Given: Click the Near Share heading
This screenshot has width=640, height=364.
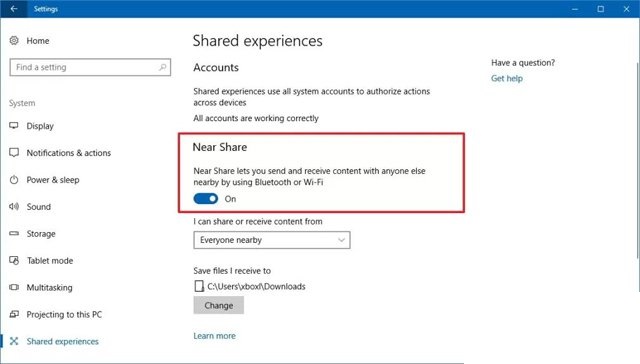Looking at the screenshot, I should 220,147.
